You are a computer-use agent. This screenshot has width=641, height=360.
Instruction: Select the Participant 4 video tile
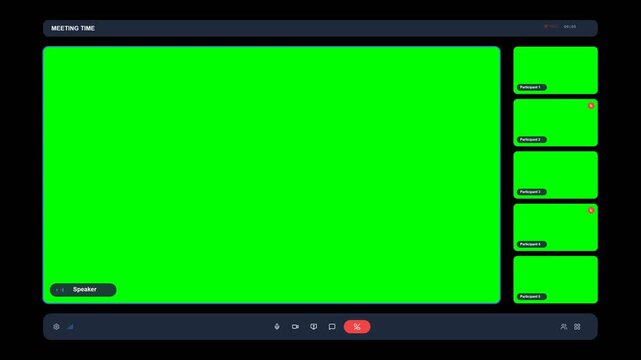(x=556, y=227)
